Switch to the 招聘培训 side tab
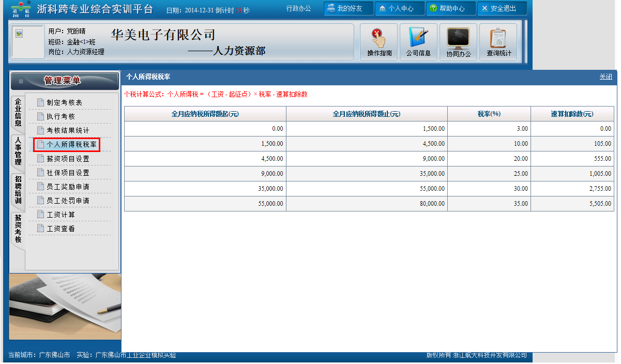621x364 pixels. pos(18,190)
